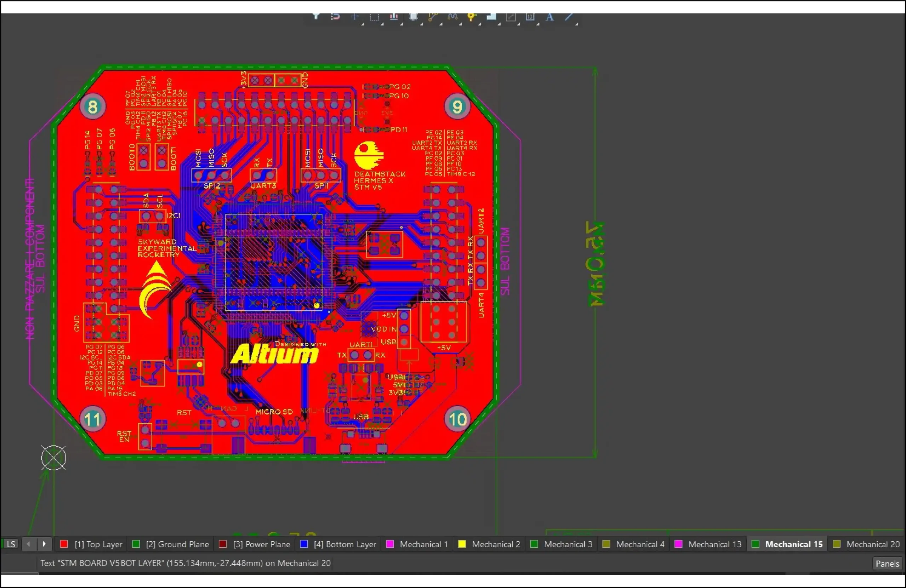Switch to the Mechanical 1 layer tab
Screen dimensions: 906x588
[x=417, y=544]
